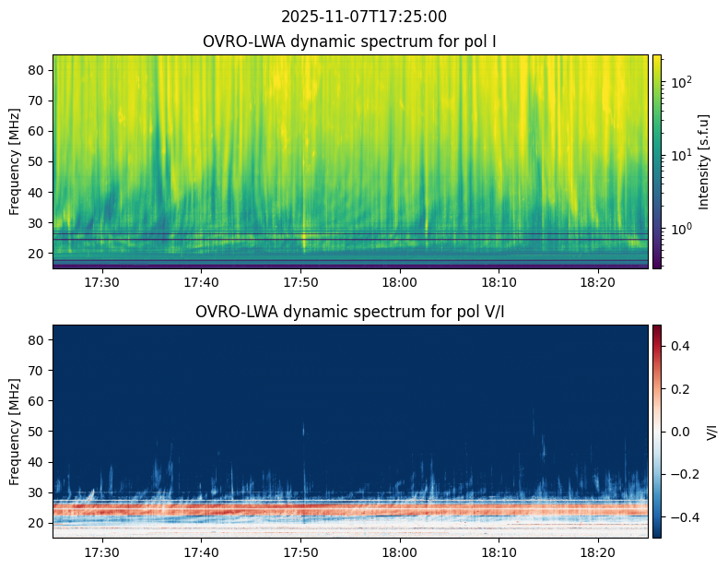Select the pol V/I dynamic spectrum title
The height and width of the screenshot is (569, 728).
(351, 312)
